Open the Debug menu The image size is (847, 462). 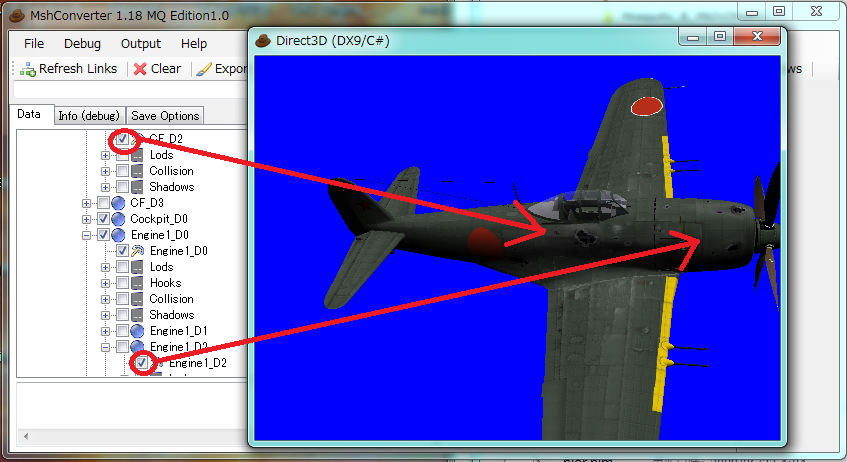(82, 44)
